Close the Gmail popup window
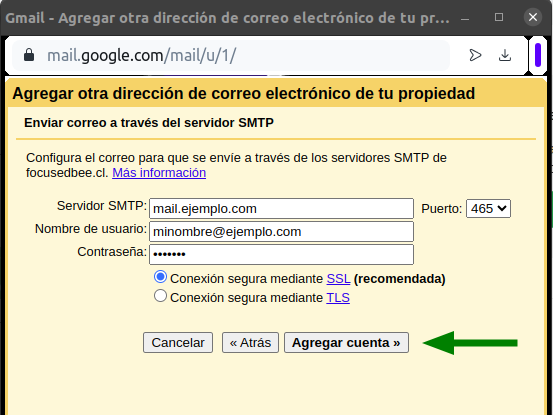This screenshot has height=415, width=553. click(533, 17)
